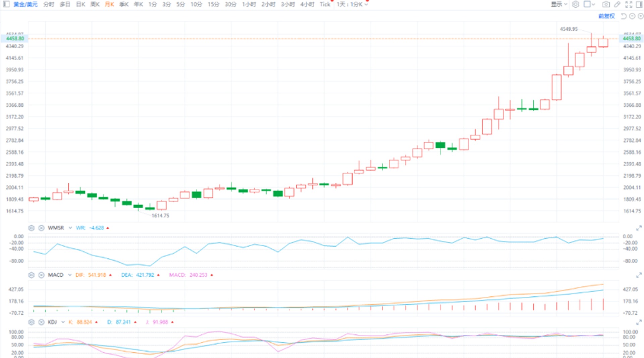This screenshot has height=358, width=644.
Task: Click the 4549.95 price marker label
Action: pos(569,29)
